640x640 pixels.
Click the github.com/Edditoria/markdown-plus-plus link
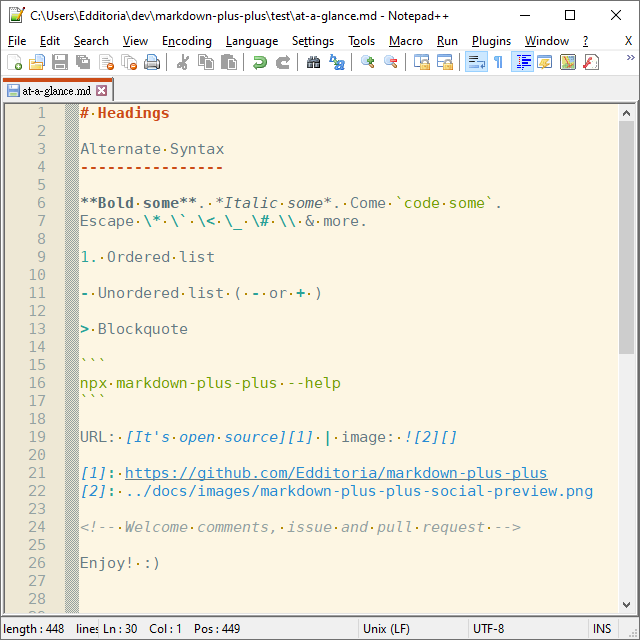[336, 473]
